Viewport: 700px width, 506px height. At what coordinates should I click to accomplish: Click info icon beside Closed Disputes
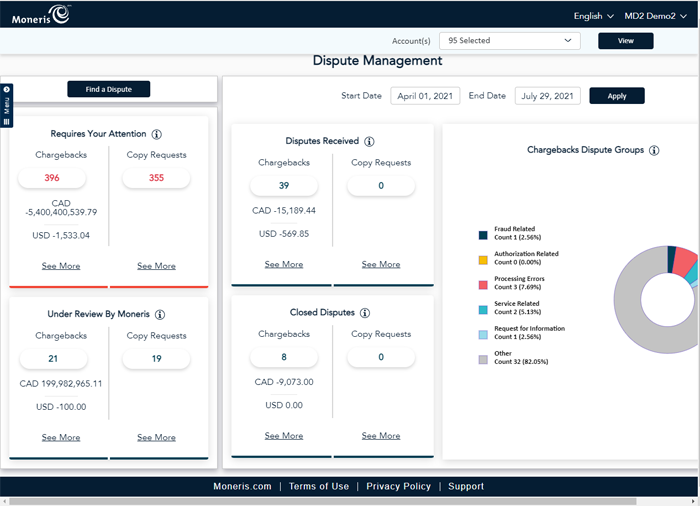[x=365, y=313]
